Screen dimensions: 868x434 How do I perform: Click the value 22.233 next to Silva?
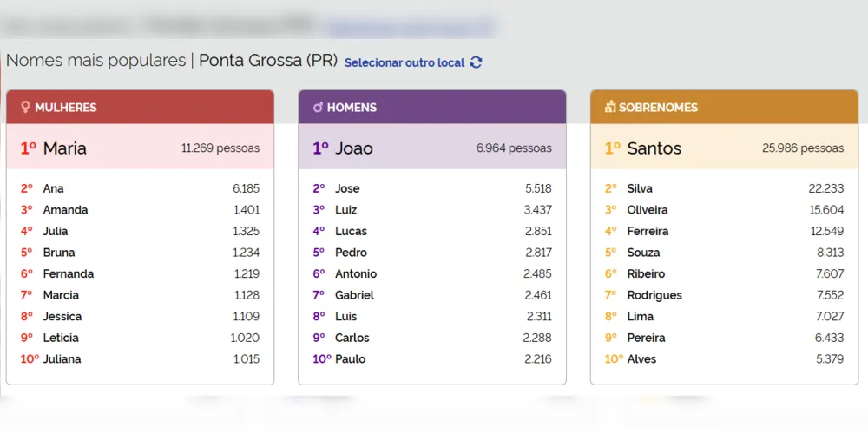(826, 188)
